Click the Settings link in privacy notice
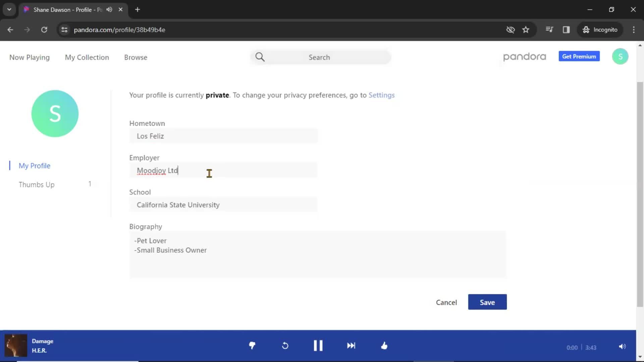 (382, 95)
